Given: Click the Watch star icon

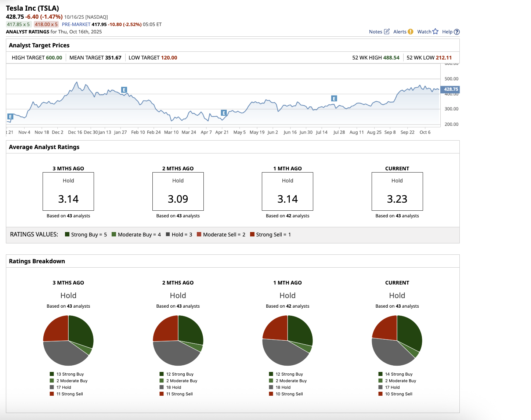Looking at the screenshot, I should [435, 32].
